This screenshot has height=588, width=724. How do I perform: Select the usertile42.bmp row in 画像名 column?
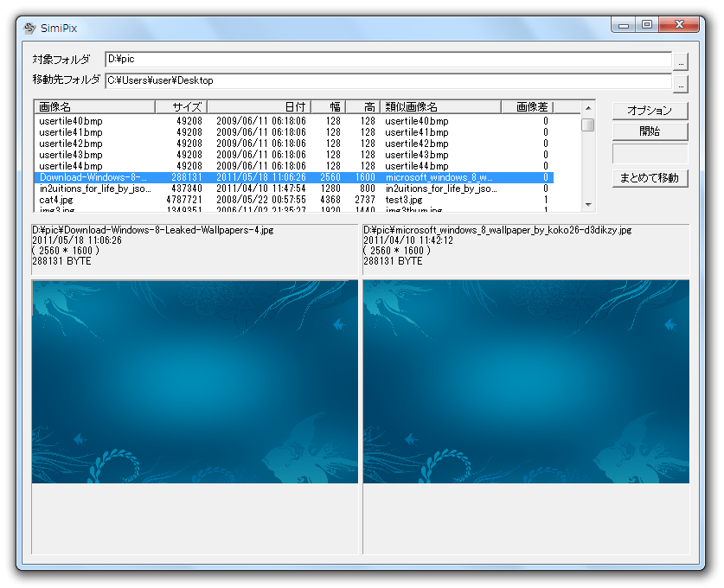pyautogui.click(x=71, y=144)
